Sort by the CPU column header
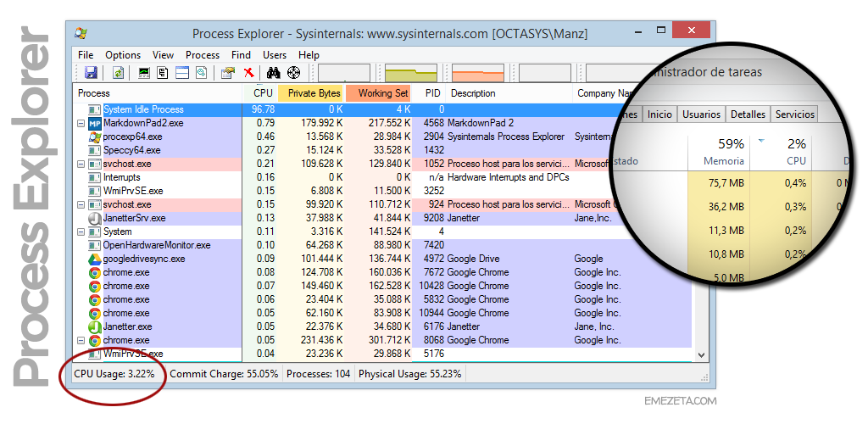Viewport: 868px width, 424px height. (260, 93)
